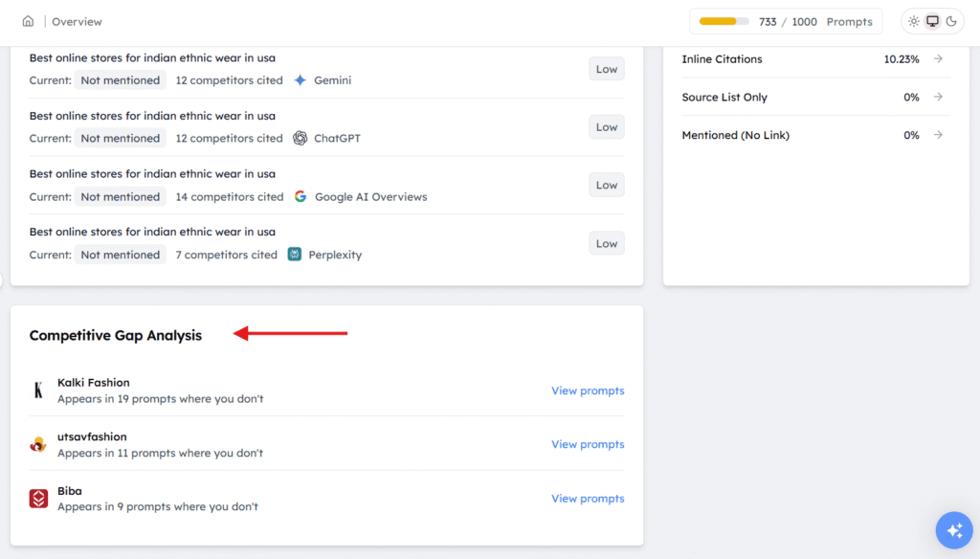Switch to light theme sun icon

coord(914,21)
